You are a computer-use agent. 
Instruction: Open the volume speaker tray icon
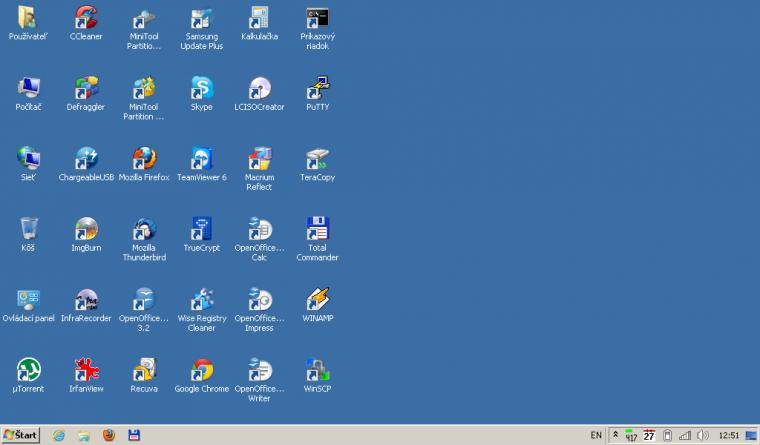[x=703, y=435]
